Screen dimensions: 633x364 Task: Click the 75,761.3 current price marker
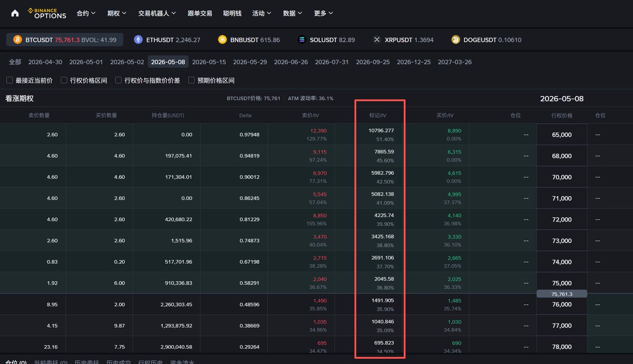click(x=562, y=294)
